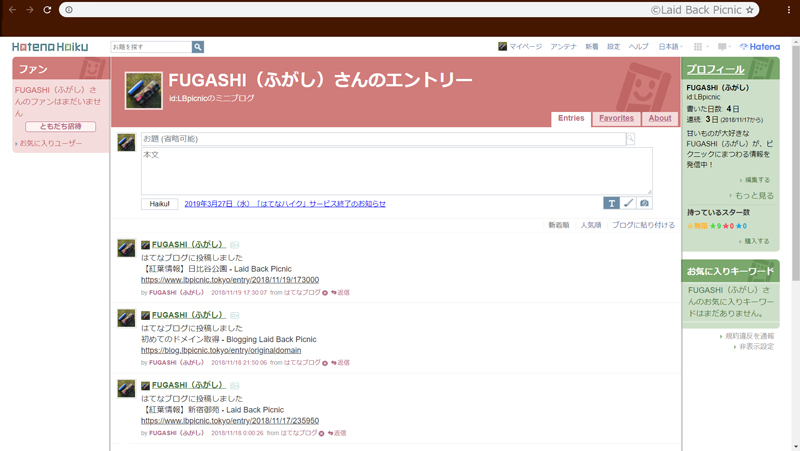This screenshot has width=800, height=451.
Task: Select the text (T) input mode icon
Action: tap(611, 203)
